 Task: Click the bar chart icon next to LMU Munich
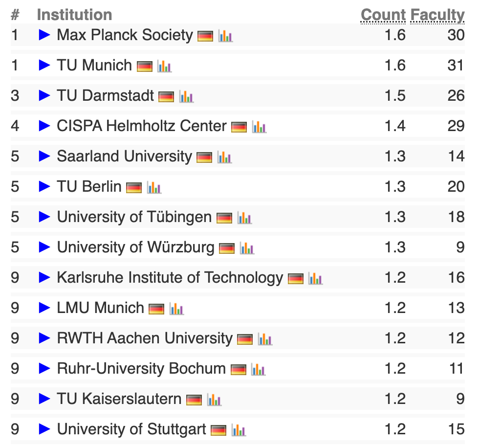pos(177,308)
